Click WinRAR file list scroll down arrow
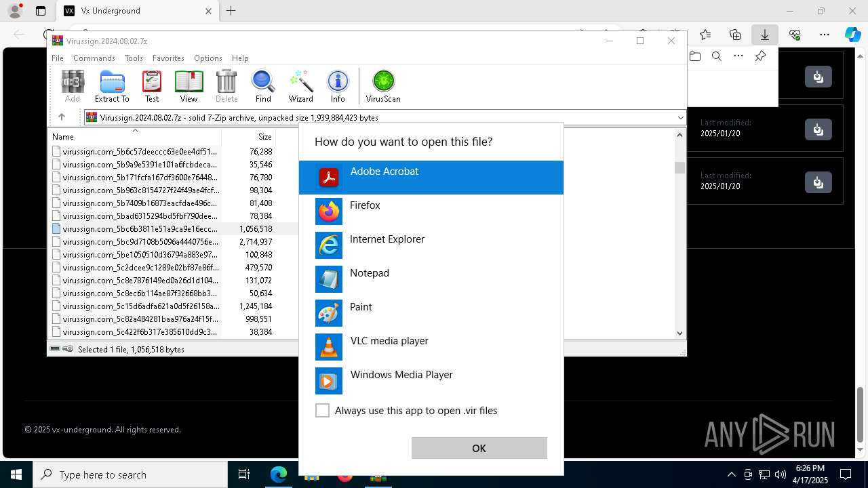The width and height of the screenshot is (868, 488). (x=680, y=333)
